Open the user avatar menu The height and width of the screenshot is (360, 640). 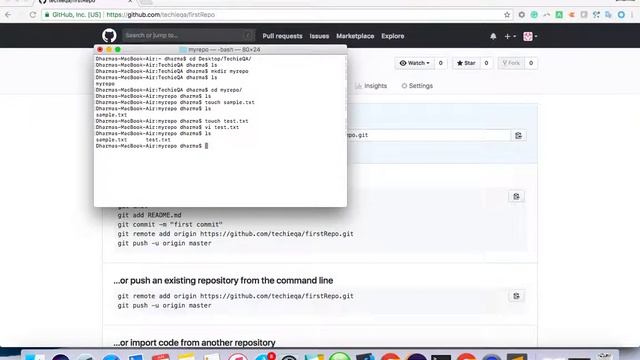530,36
